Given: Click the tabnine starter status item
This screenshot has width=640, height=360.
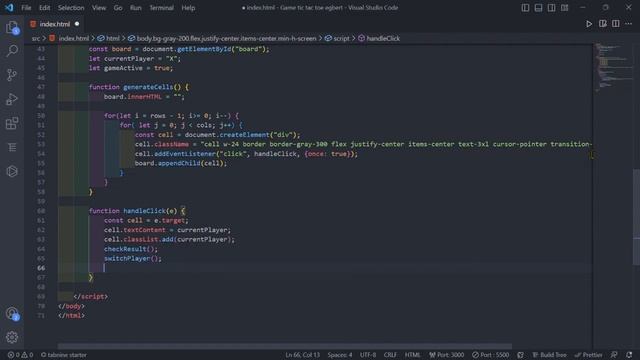Looking at the screenshot, I should pyautogui.click(x=64, y=355).
